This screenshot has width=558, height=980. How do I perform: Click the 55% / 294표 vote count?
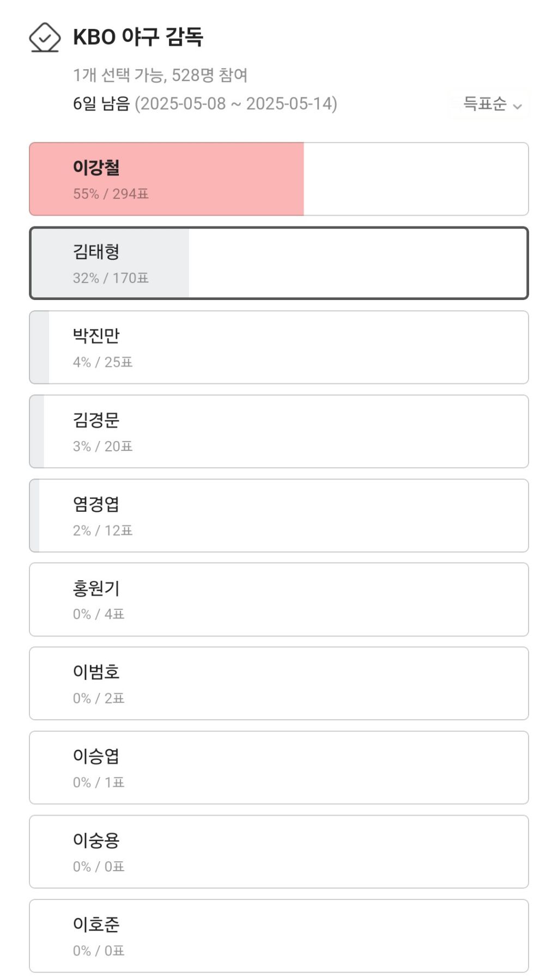point(111,194)
